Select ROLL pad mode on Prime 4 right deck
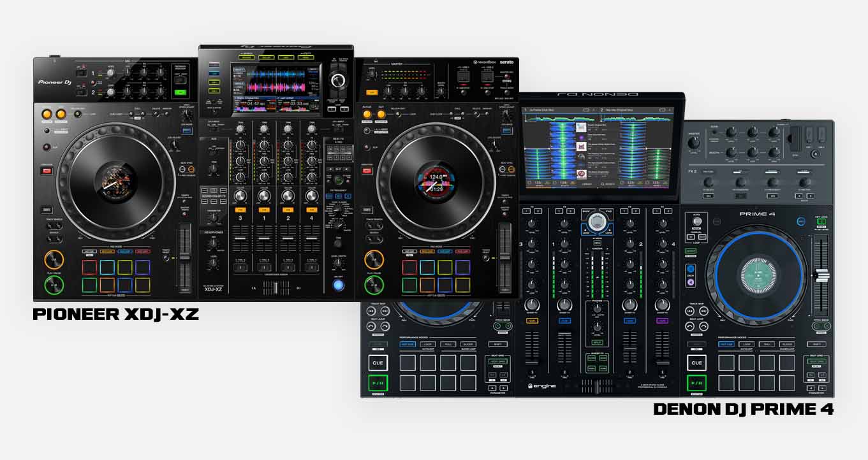The image size is (868, 460). (x=768, y=344)
